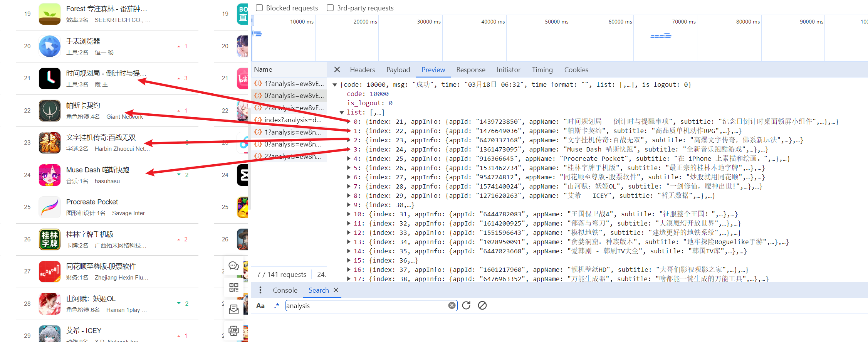
Task: Open the 时间规划局 app icon
Action: [50, 78]
